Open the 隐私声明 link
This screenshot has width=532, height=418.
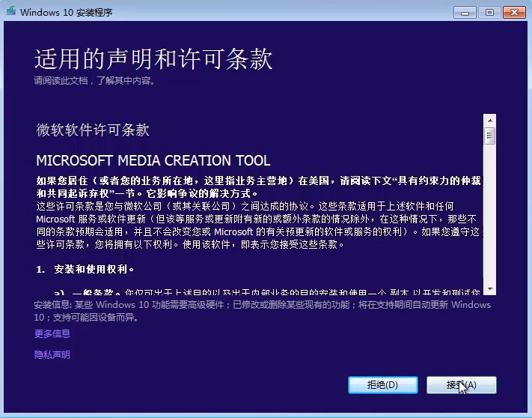[x=52, y=354]
